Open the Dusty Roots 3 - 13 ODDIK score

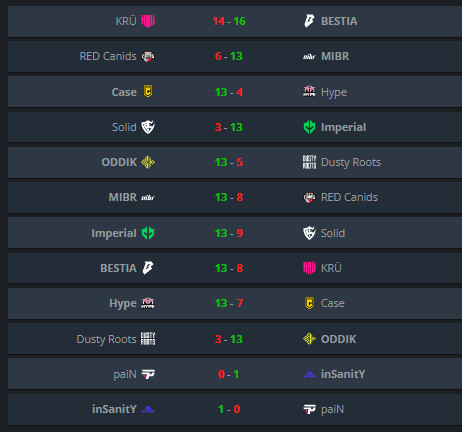coord(229,339)
